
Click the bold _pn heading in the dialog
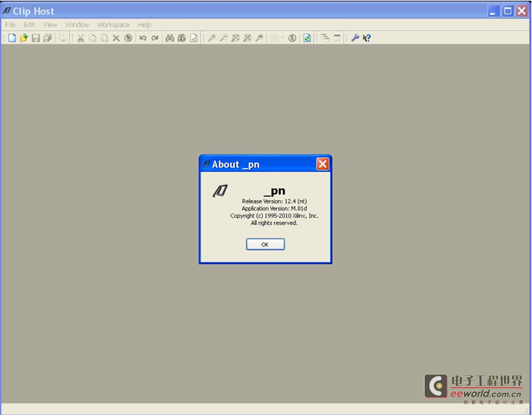point(274,191)
